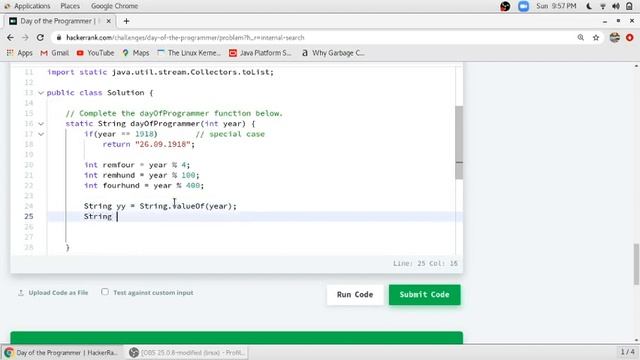Click the green banner below the editor
Image resolution: width=640 pixels, height=360 pixels.
click(237, 338)
